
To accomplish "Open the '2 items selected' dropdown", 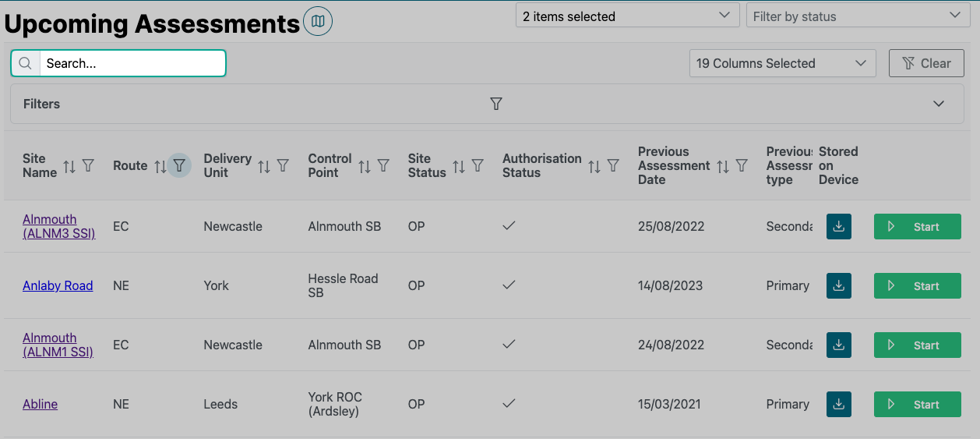I will tap(626, 16).
